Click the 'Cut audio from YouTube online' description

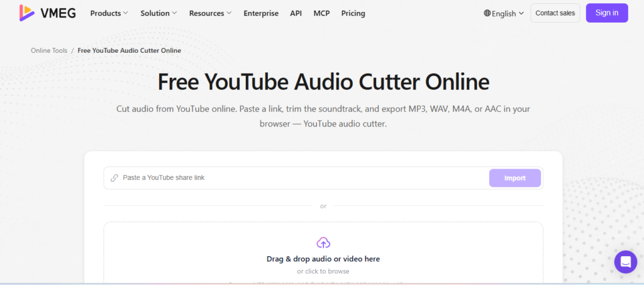(323, 116)
